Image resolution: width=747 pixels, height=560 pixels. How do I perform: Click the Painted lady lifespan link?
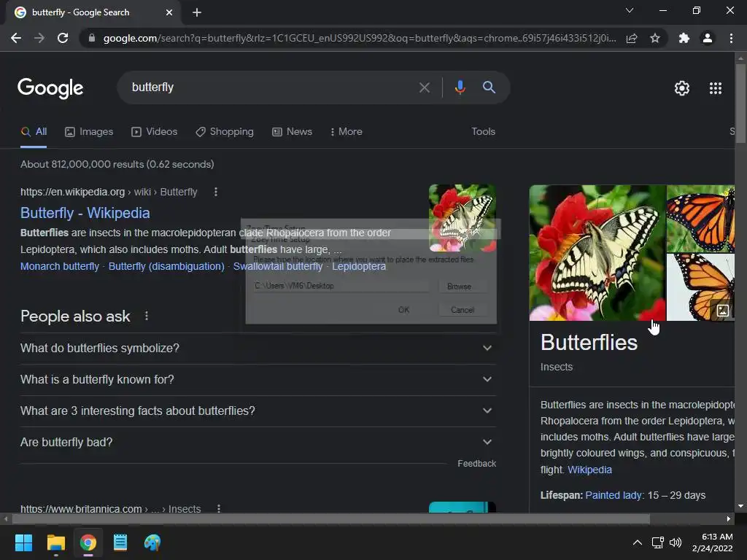[x=613, y=495]
